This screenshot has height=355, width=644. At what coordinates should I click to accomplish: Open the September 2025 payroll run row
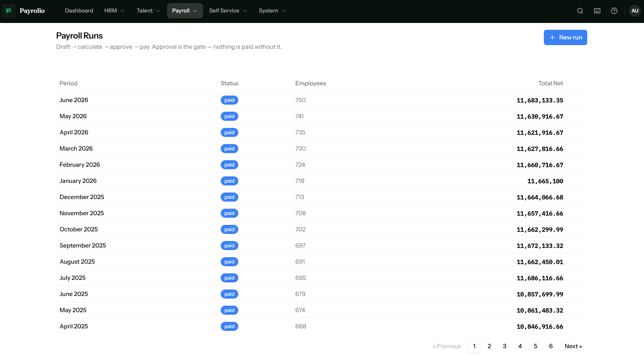(322, 246)
